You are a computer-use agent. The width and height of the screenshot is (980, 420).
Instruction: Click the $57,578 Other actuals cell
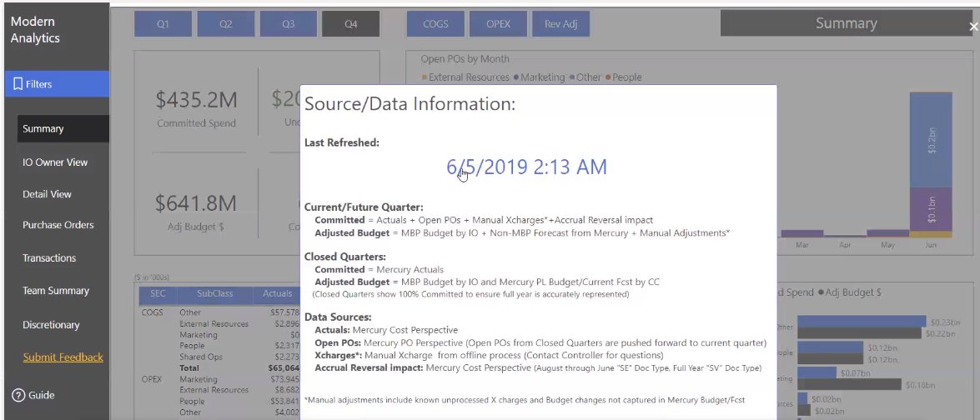point(284,312)
